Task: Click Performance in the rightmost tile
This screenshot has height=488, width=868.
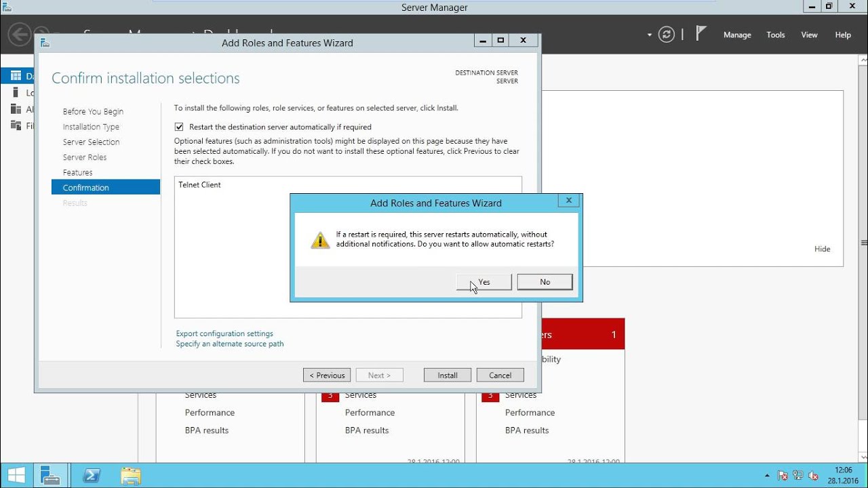Action: coord(530,413)
